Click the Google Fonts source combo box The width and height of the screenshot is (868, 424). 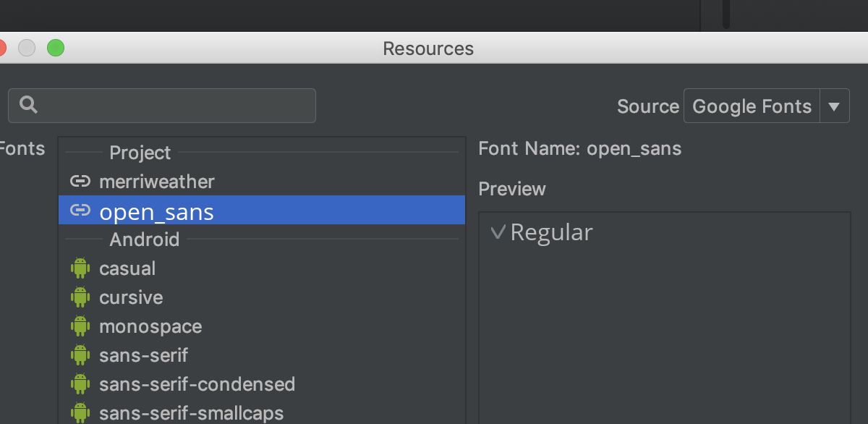766,106
